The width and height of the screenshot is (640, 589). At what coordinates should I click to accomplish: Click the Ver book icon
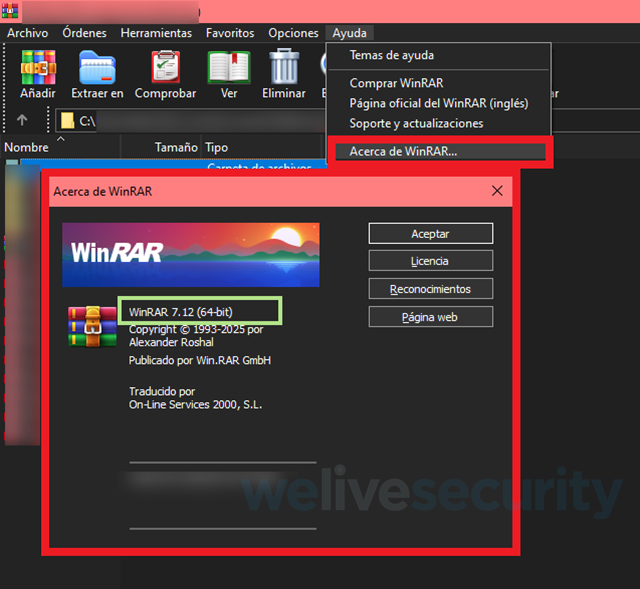click(x=229, y=67)
